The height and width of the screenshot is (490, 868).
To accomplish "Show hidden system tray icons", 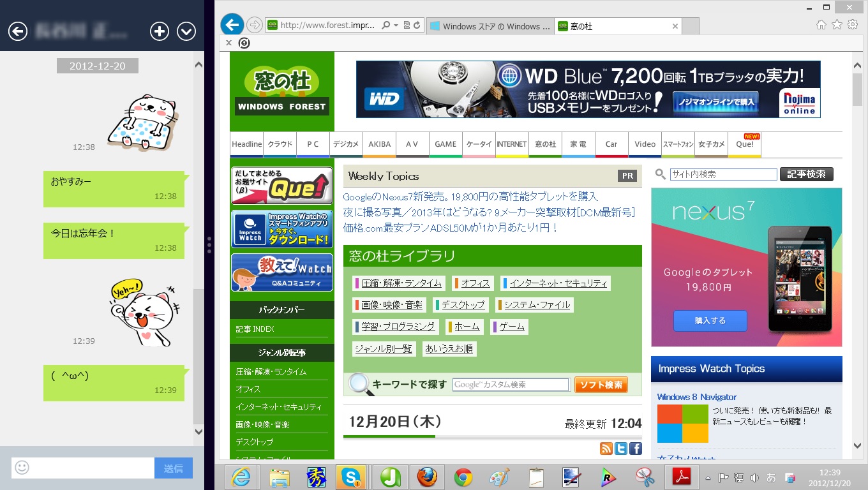I will click(708, 477).
